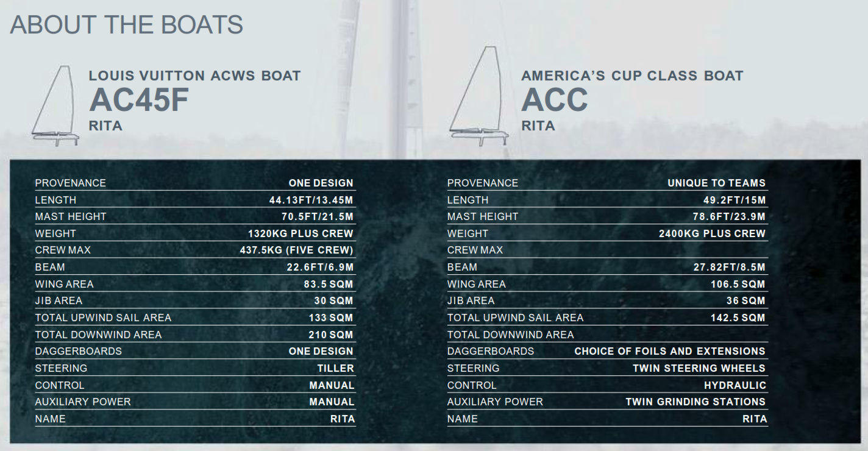
Task: Click crew max 437.5KG (FIVE CREW) value
Action: pos(297,250)
